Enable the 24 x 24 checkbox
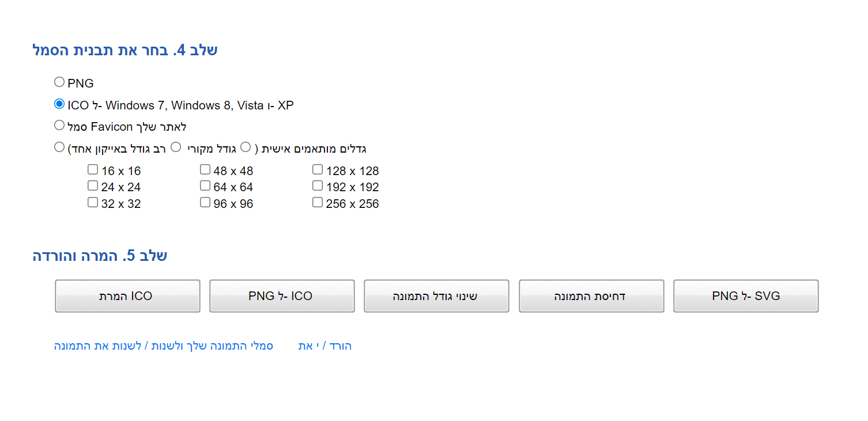This screenshot has height=421, width=868. (x=93, y=186)
